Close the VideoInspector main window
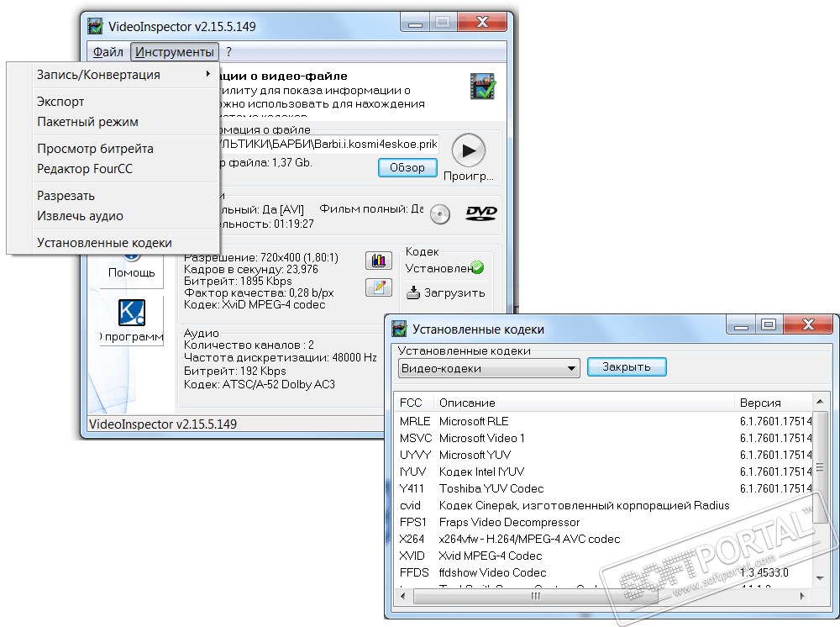 click(x=482, y=23)
